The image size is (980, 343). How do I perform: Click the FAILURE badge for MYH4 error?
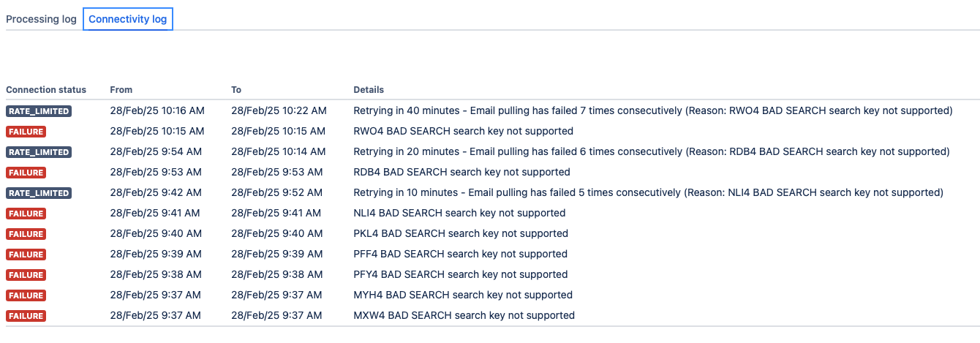pos(26,295)
